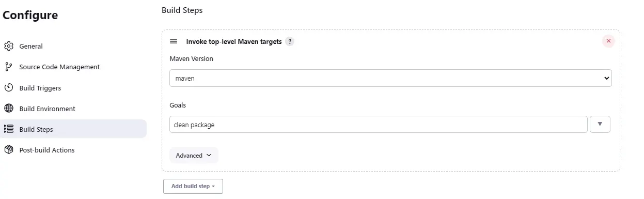Click the Build Steps list icon
Image resolution: width=644 pixels, height=199 pixels.
coord(8,129)
